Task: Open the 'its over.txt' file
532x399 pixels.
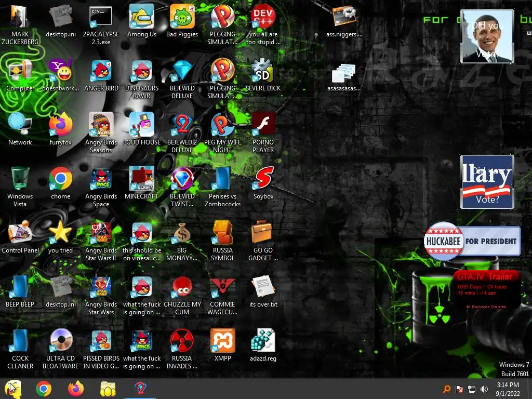Action: (x=263, y=291)
